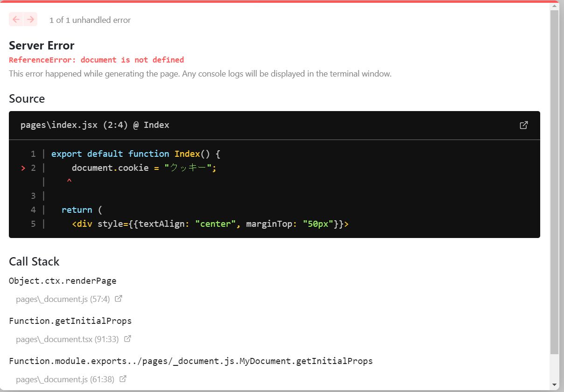This screenshot has height=392, width=564.
Task: Click the next error right arrow
Action: [30, 19]
